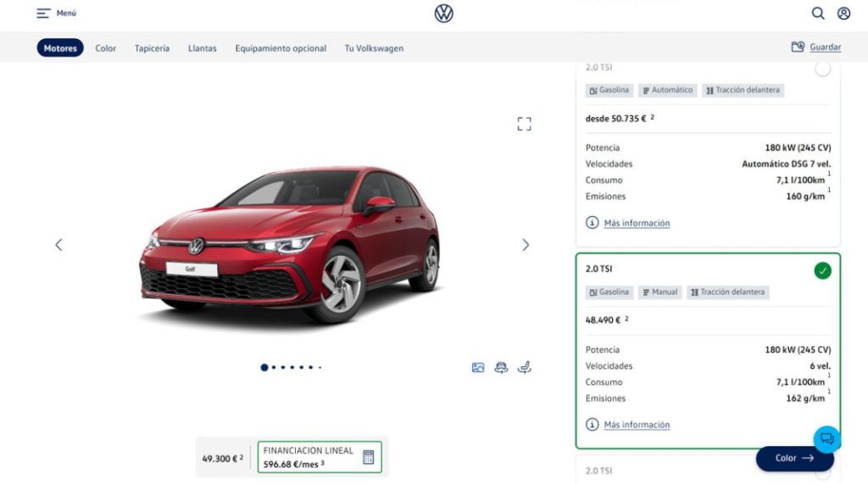The image size is (868, 485).
Task: Click the Menú label
Action: point(66,14)
